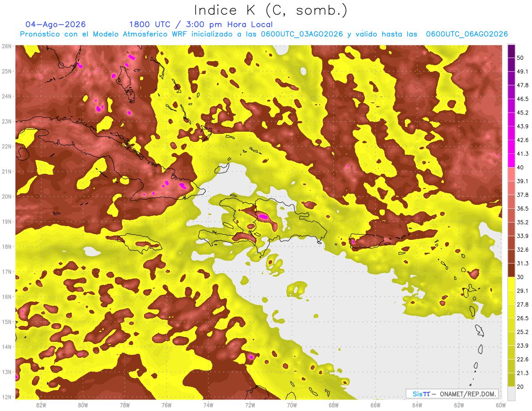Screen dimensions: 532x411
Task: Click the 'Indice K (C, somb.)' title
Action: 270,10
